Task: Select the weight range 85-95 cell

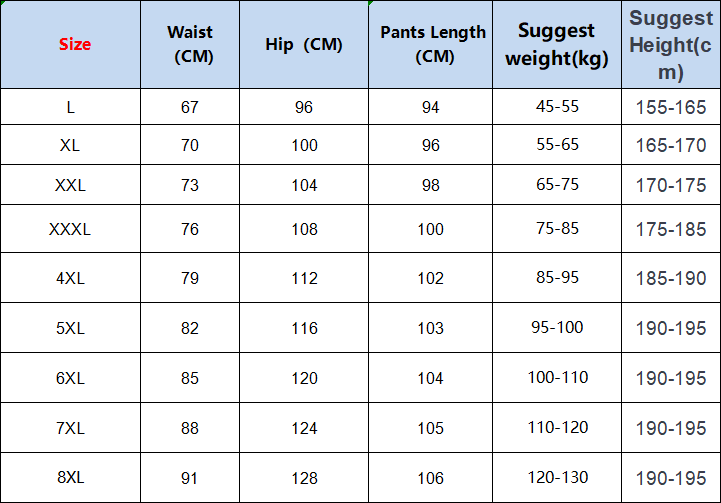Action: coord(557,277)
